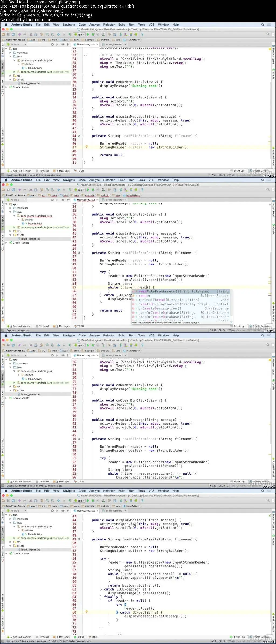Viewport: 276px width, 644px height.
Task: Click the Synchronize icon in third frame toolbar
Action: coord(13,345)
